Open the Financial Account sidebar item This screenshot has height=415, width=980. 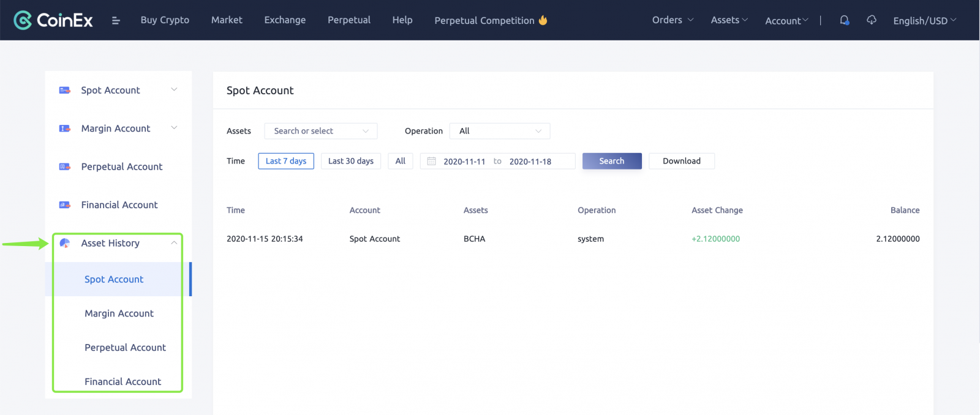(119, 205)
